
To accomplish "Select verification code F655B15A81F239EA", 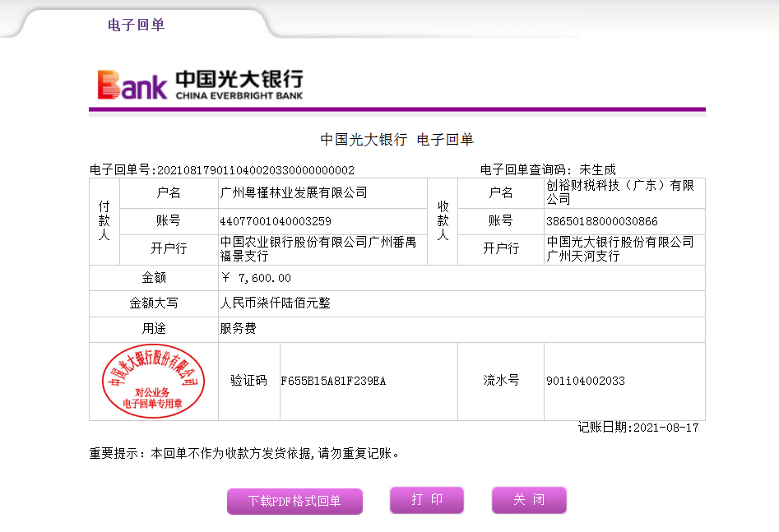I will tap(333, 381).
